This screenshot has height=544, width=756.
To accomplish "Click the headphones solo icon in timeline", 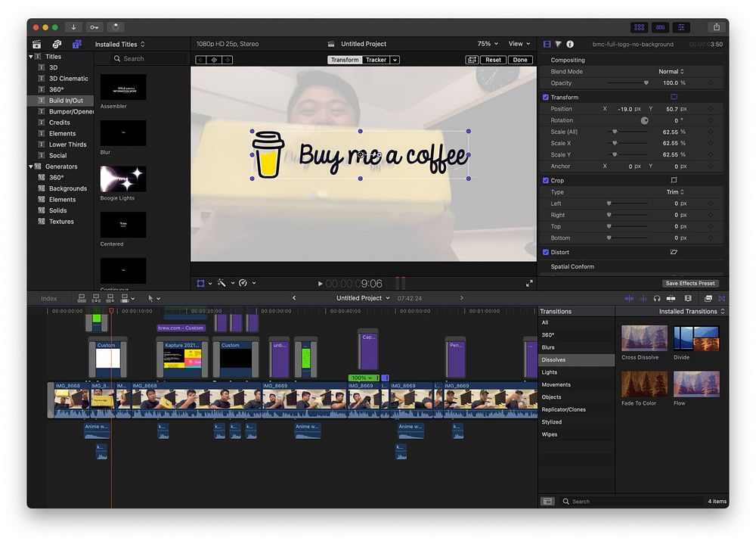I will pyautogui.click(x=657, y=298).
